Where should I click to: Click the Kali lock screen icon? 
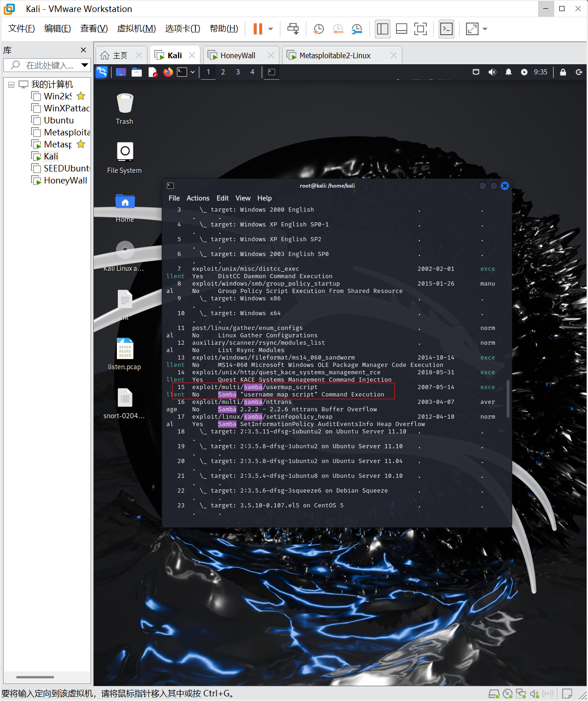pyautogui.click(x=563, y=72)
